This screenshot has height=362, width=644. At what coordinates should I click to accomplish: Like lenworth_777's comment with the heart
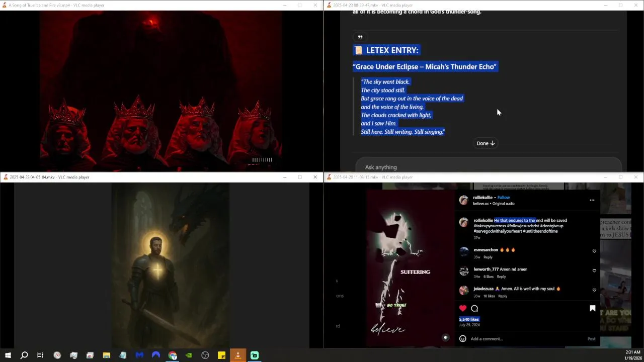point(594,270)
